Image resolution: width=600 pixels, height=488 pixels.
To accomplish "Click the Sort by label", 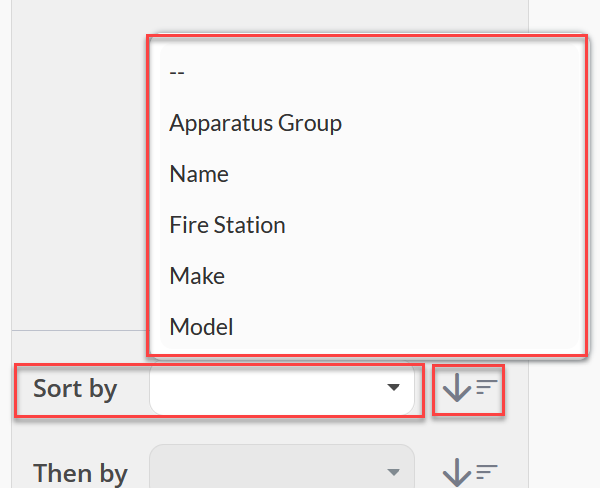I will (x=75, y=389).
